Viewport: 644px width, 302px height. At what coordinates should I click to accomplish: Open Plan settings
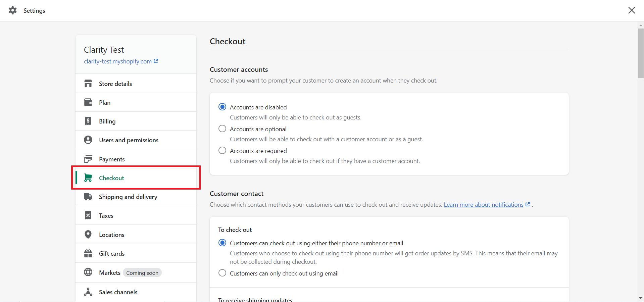(x=136, y=102)
